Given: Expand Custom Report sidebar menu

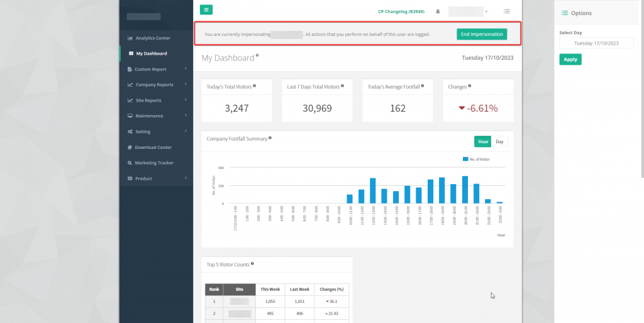Looking at the screenshot, I should (x=150, y=69).
